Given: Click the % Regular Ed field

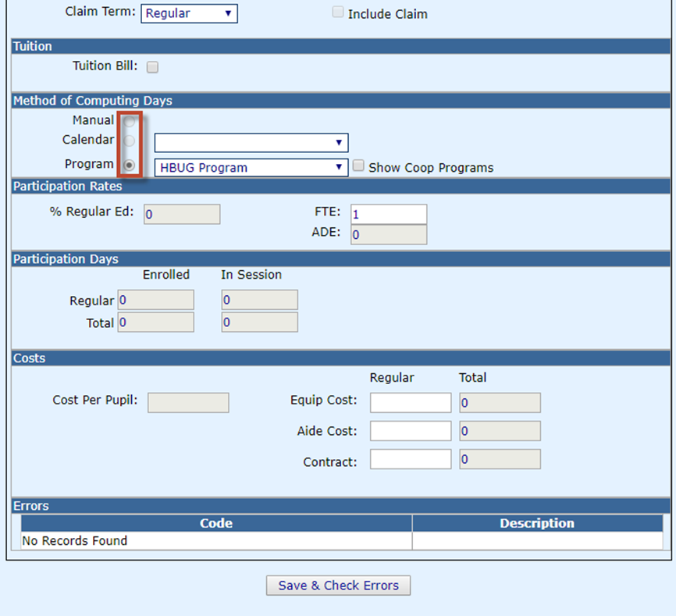Looking at the screenshot, I should click(182, 214).
